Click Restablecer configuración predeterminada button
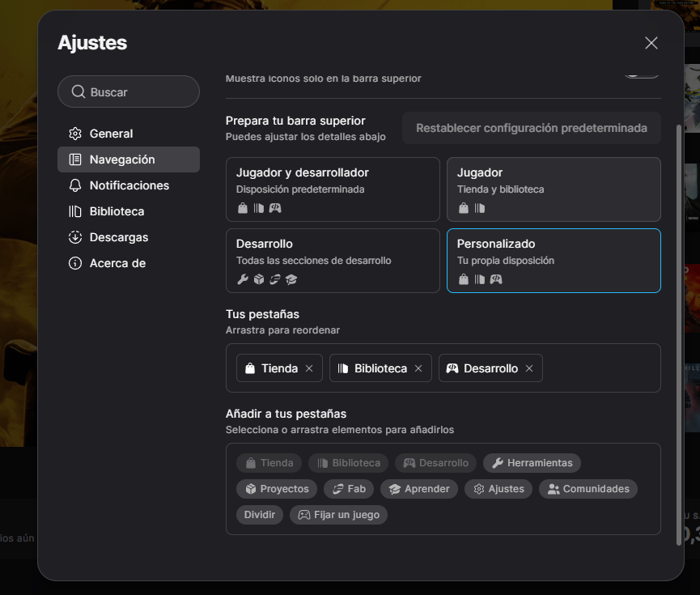This screenshot has height=595, width=700. [x=531, y=128]
